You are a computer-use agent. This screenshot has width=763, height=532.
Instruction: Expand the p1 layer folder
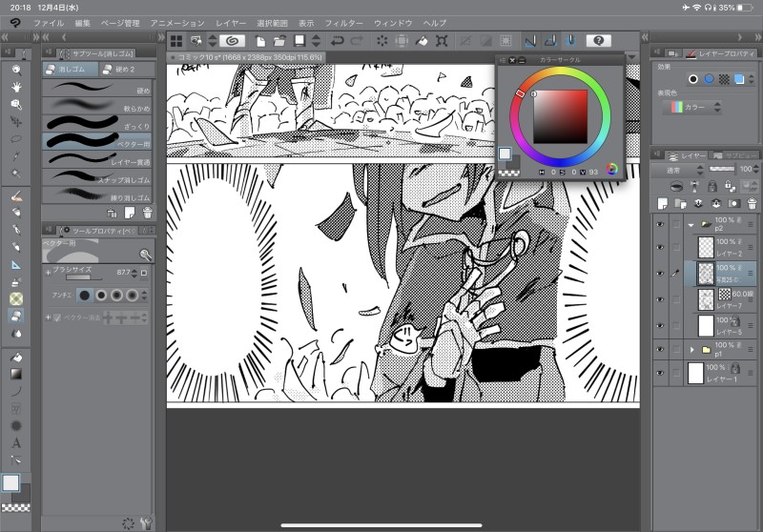(691, 349)
